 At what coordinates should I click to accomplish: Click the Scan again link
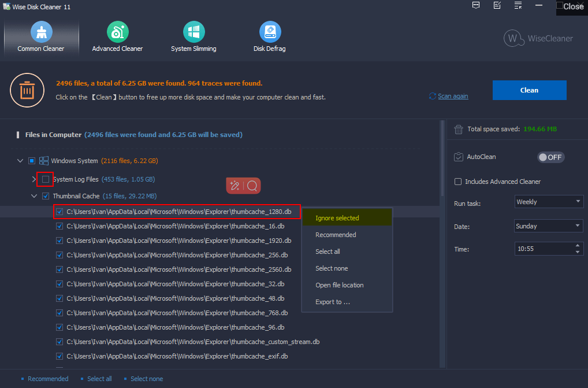(453, 96)
